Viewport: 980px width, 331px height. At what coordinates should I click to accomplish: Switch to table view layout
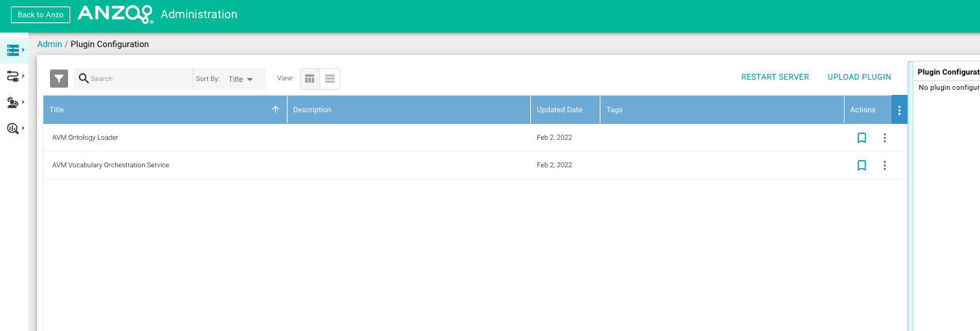pos(310,79)
